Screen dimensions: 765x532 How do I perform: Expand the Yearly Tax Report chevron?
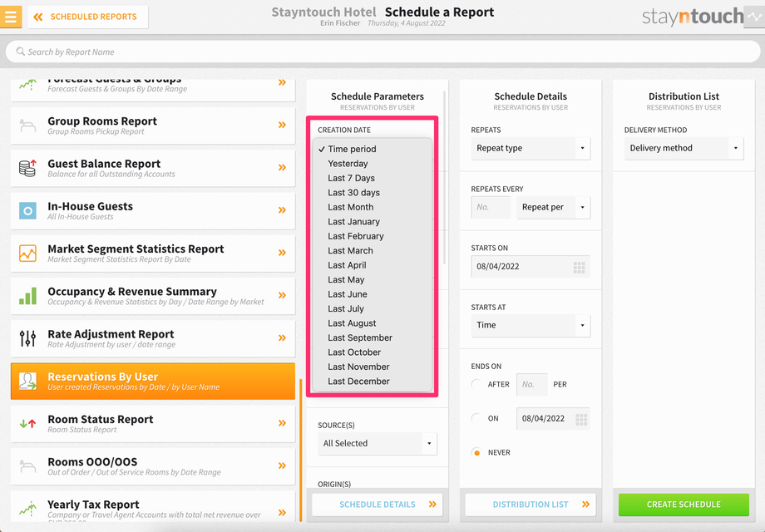point(282,512)
